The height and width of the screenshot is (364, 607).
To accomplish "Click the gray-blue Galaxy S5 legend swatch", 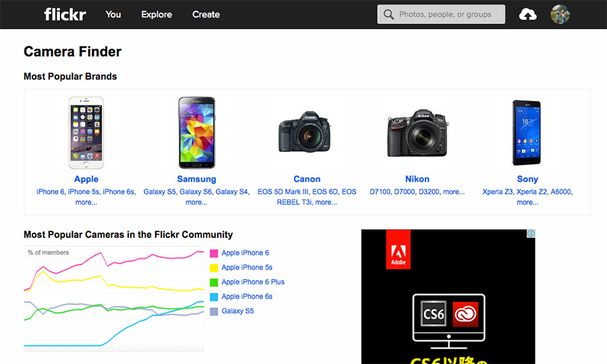I will tap(214, 311).
